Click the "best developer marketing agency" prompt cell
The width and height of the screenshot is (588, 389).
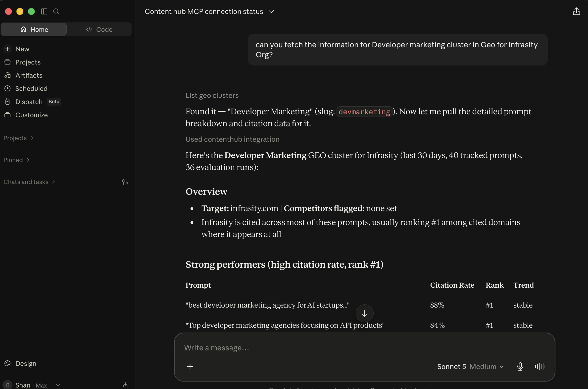tap(267, 305)
